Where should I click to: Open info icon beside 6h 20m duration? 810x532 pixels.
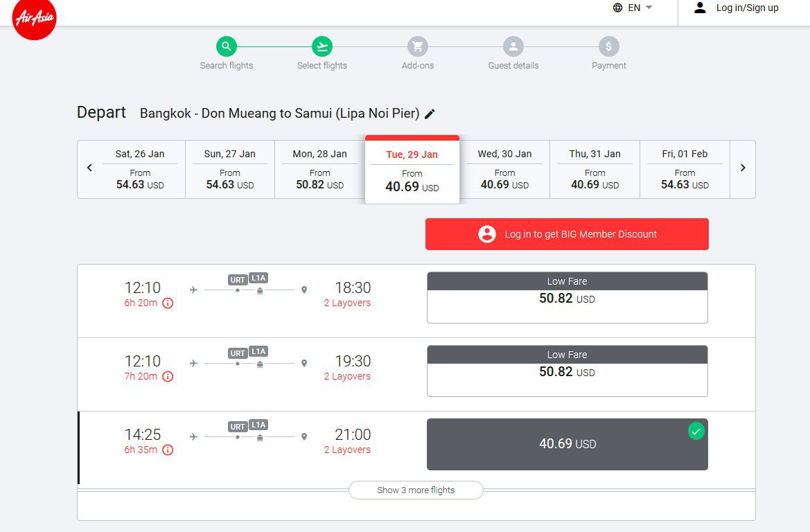168,303
